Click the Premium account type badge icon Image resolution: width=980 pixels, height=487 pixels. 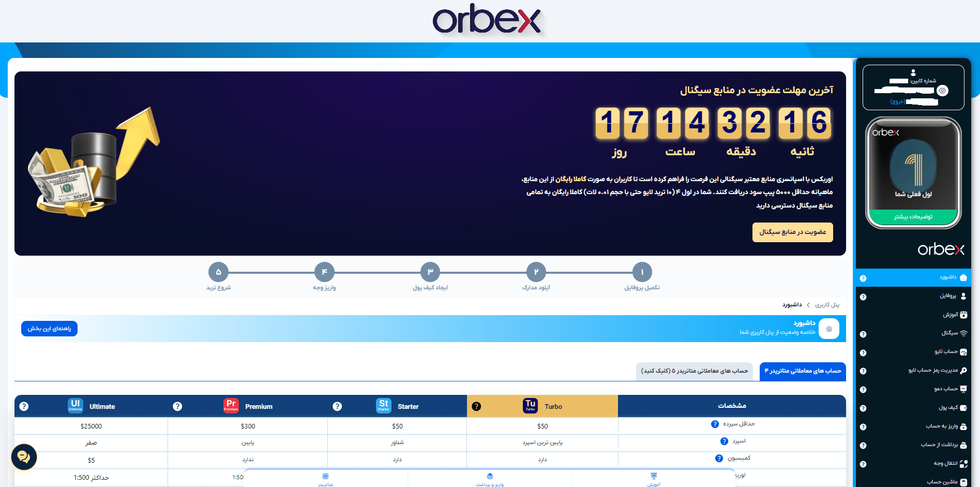pos(231,406)
